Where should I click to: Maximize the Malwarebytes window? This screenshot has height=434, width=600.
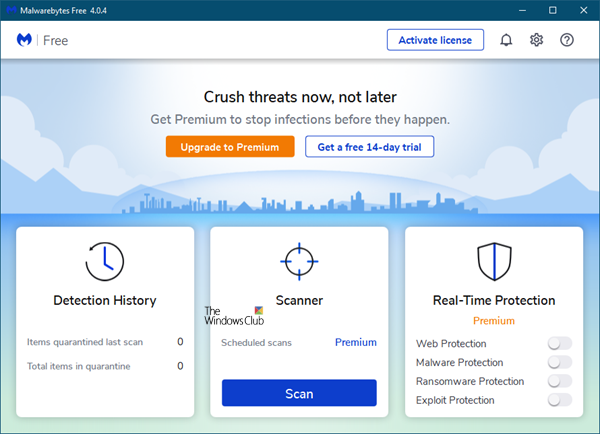(x=553, y=9)
